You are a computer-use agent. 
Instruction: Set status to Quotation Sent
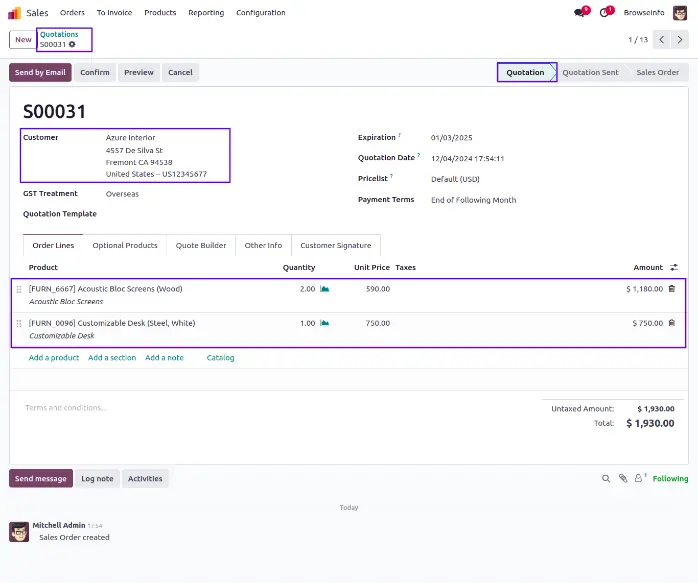pyautogui.click(x=590, y=73)
